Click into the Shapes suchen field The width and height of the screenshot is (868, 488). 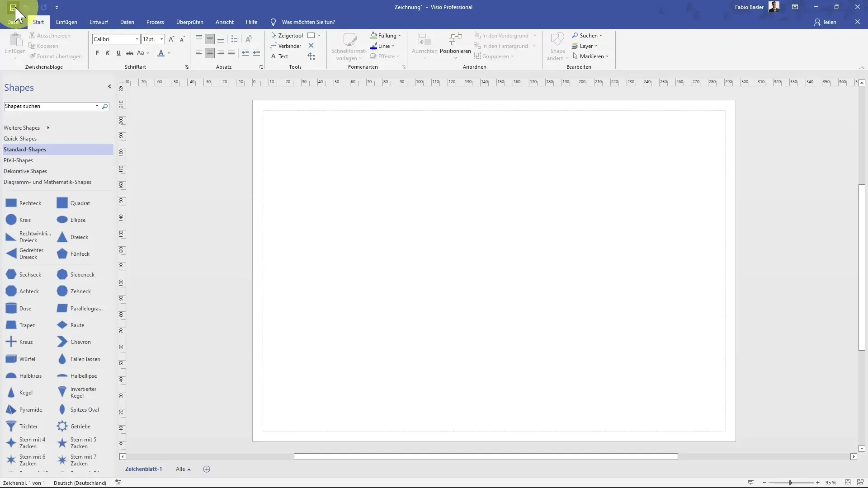point(49,106)
